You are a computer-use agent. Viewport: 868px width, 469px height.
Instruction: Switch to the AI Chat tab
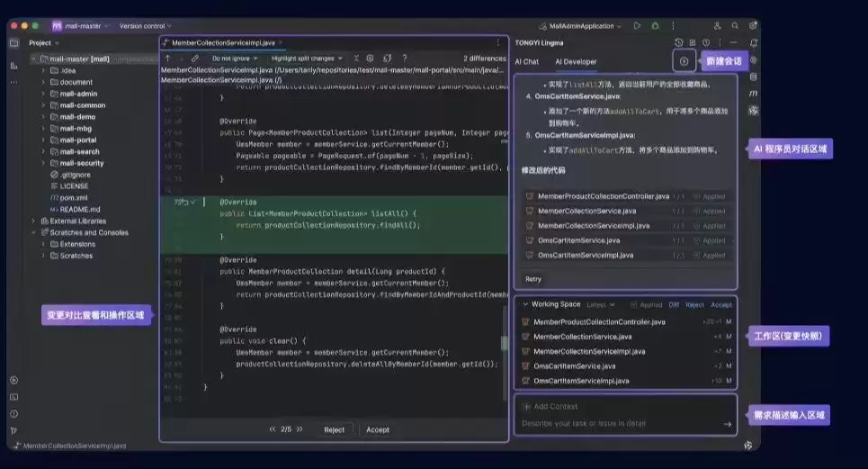click(526, 61)
